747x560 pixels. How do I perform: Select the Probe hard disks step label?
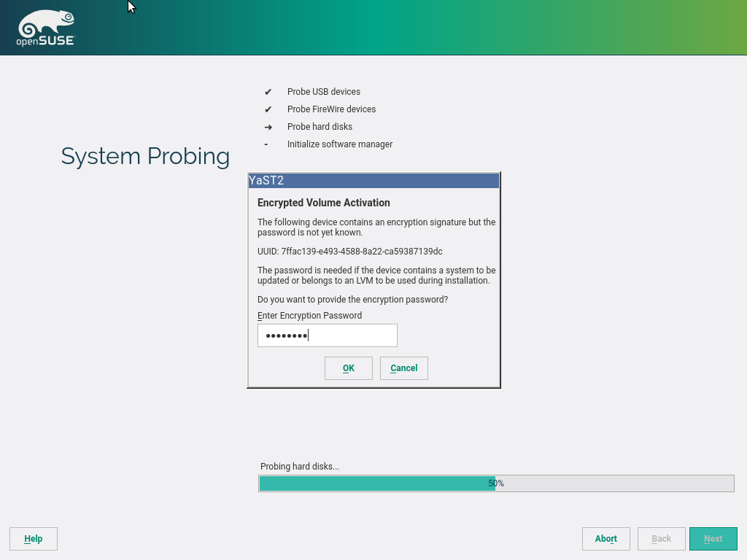coord(320,127)
